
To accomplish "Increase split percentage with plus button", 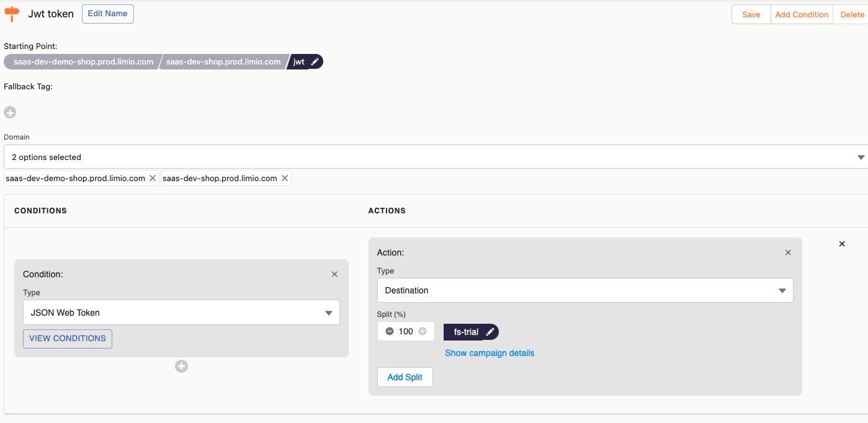I will pos(423,331).
